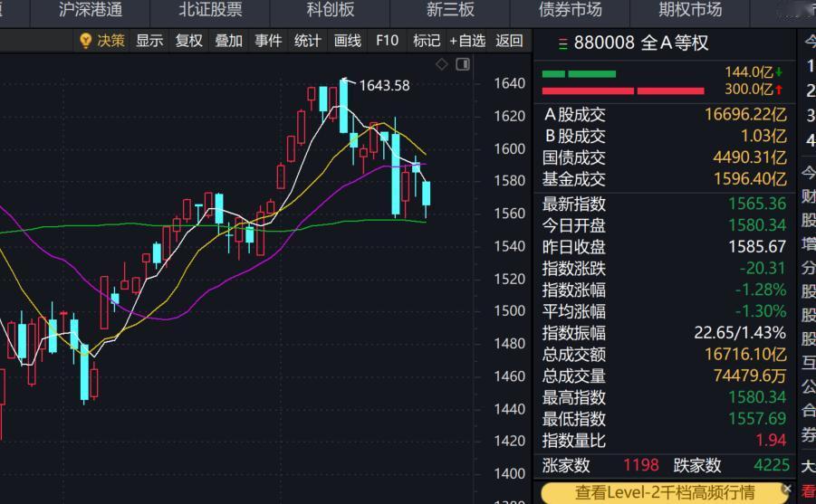
Task: Click the red inflow bar showing 300.0亿
Action: click(623, 91)
